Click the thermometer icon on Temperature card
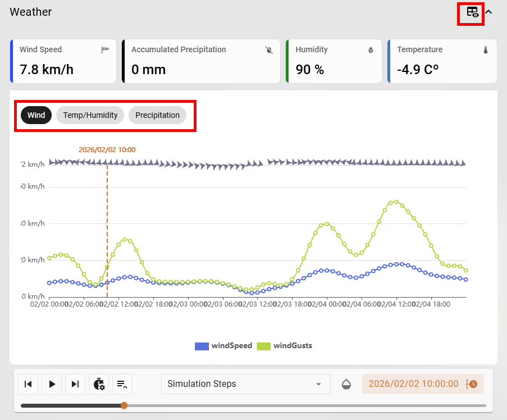Image resolution: width=507 pixels, height=420 pixels. coord(486,50)
